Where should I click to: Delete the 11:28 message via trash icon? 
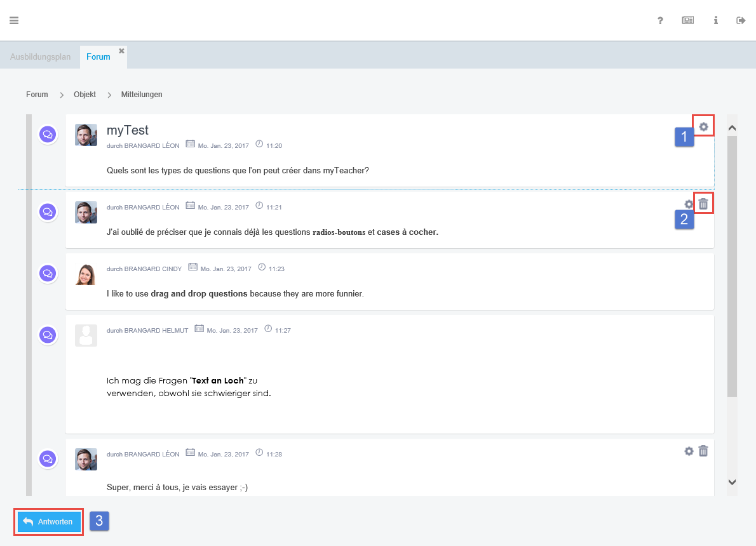click(x=703, y=451)
